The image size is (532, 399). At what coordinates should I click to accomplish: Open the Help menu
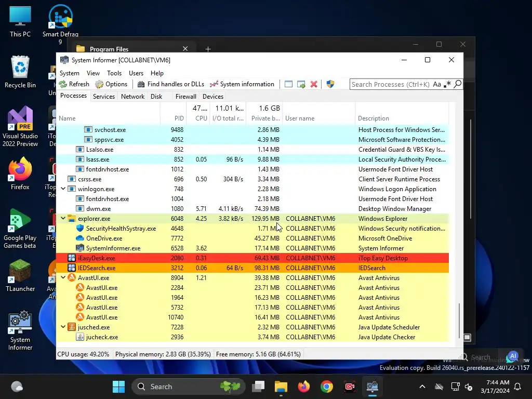click(x=157, y=73)
